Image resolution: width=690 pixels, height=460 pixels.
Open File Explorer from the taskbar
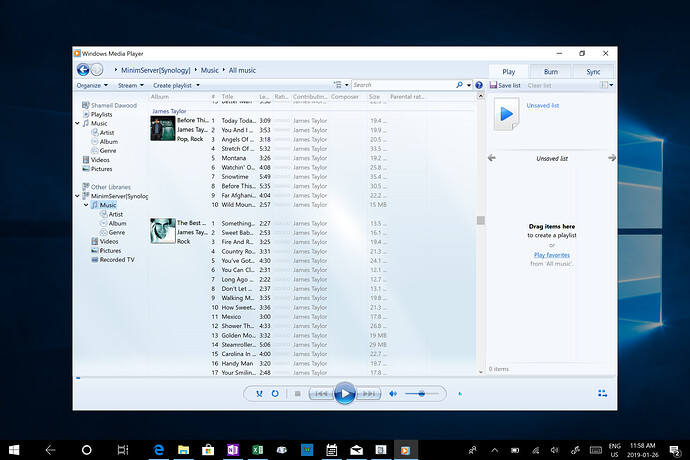pyautogui.click(x=183, y=450)
